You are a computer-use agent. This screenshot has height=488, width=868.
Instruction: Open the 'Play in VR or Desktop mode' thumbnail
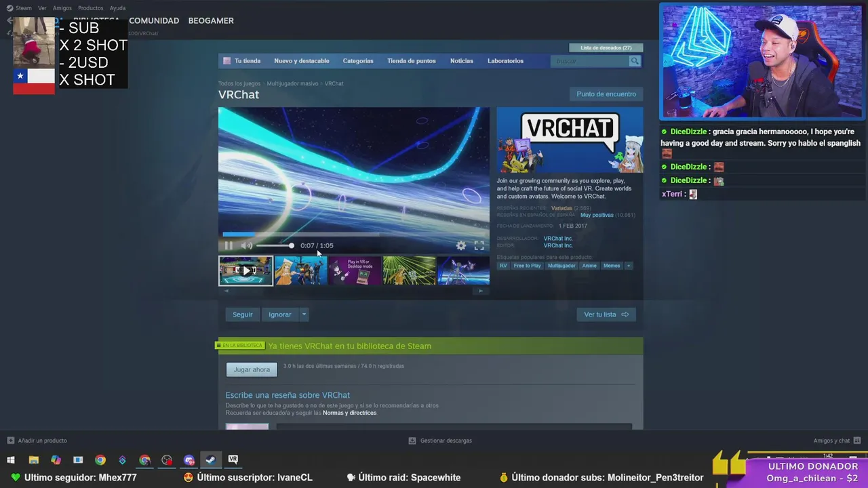click(x=355, y=270)
